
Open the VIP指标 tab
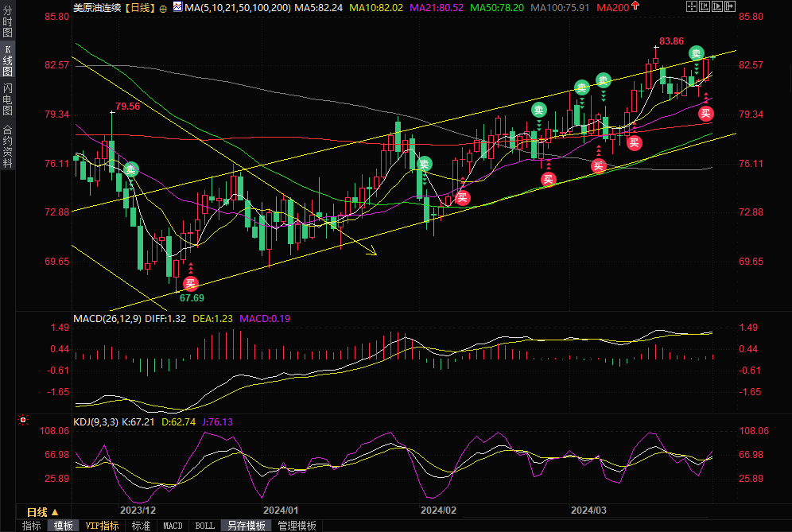click(x=102, y=526)
